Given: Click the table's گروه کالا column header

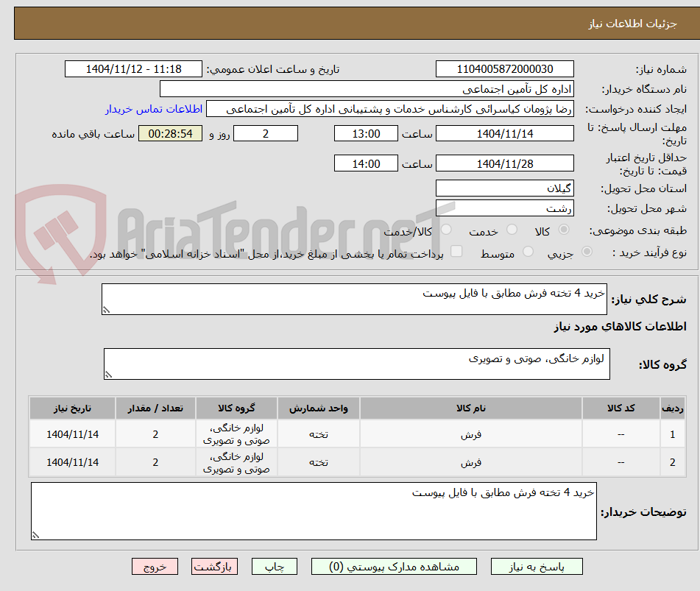Looking at the screenshot, I should coord(236,408).
